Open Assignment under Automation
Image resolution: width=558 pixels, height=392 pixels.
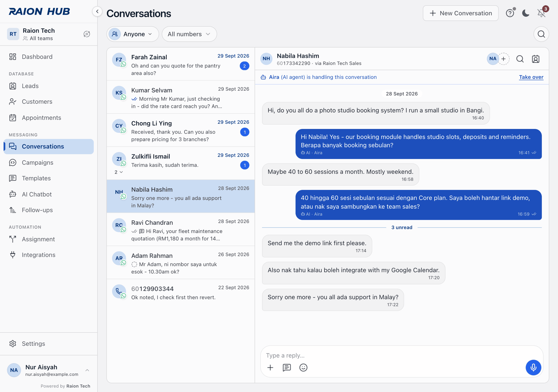(x=49, y=239)
